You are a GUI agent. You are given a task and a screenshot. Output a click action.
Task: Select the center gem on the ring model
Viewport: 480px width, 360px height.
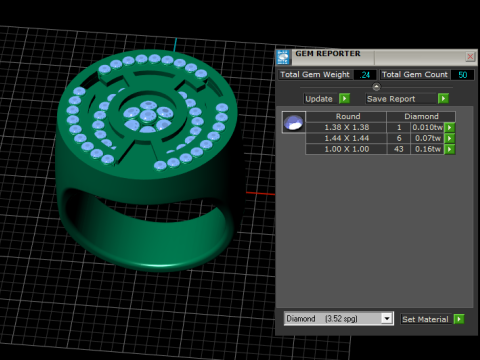tap(147, 117)
